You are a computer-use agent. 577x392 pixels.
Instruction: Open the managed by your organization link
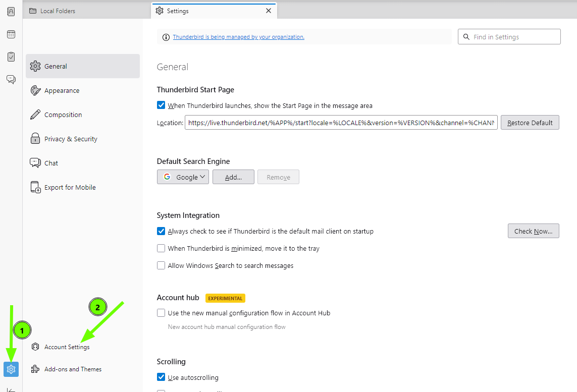[238, 37]
